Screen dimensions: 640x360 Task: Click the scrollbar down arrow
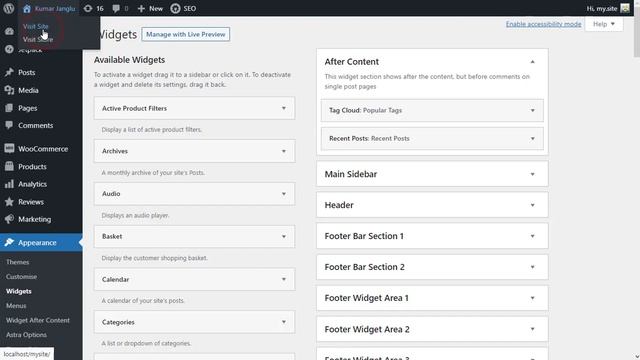click(x=637, y=357)
